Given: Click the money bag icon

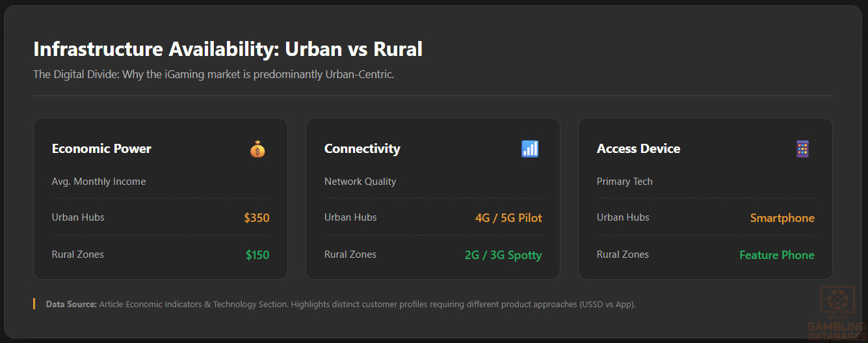Looking at the screenshot, I should click(x=257, y=149).
